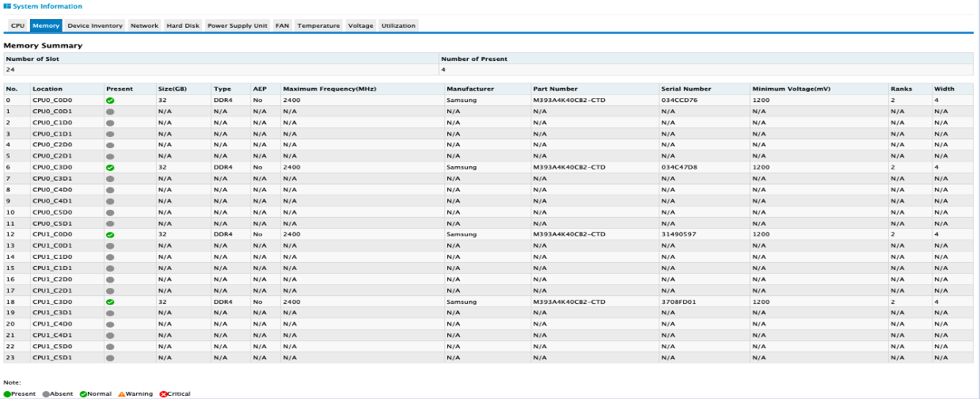
Task: Click the Critical red legend icon
Action: tap(164, 393)
